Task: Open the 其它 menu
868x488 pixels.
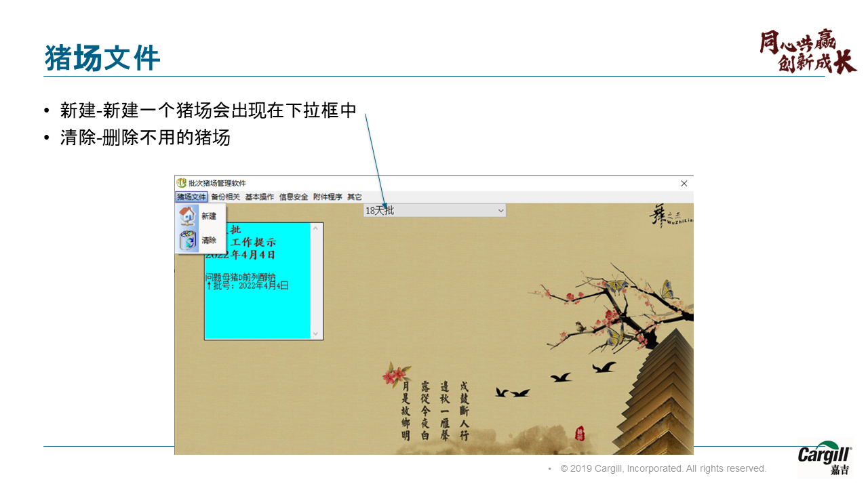Action: [x=355, y=197]
